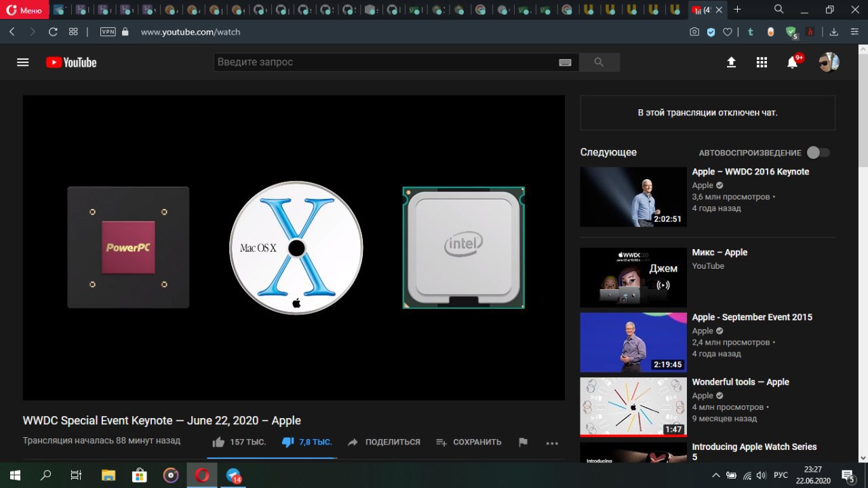Like the video showing 157 тыс.
This screenshot has height=488, width=868.
(239, 442)
